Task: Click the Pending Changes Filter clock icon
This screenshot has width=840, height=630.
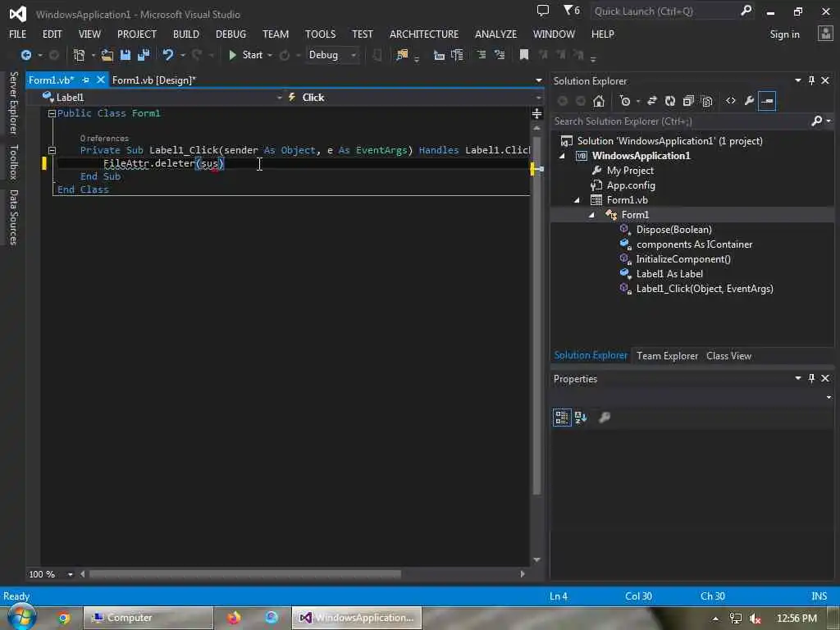Action: pyautogui.click(x=624, y=101)
